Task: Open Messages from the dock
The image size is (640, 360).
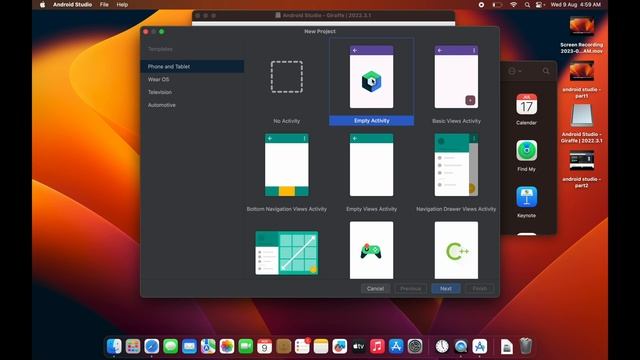Action: point(170,346)
